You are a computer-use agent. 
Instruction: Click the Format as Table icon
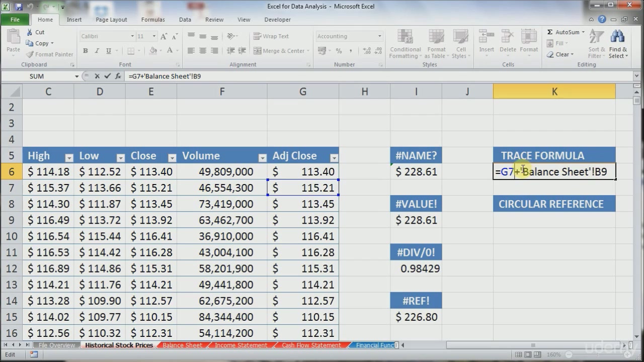436,37
